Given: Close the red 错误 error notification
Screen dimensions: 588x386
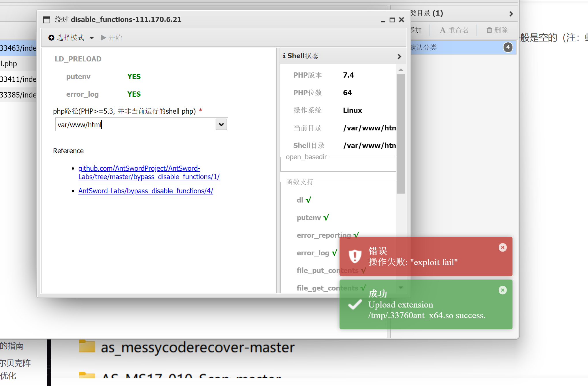Looking at the screenshot, I should tap(503, 247).
